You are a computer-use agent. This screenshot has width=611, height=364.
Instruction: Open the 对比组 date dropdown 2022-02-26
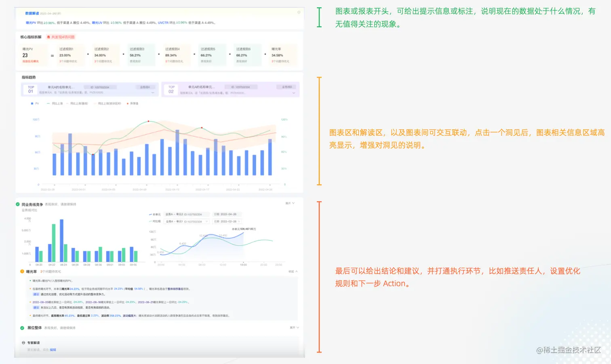[x=227, y=221]
